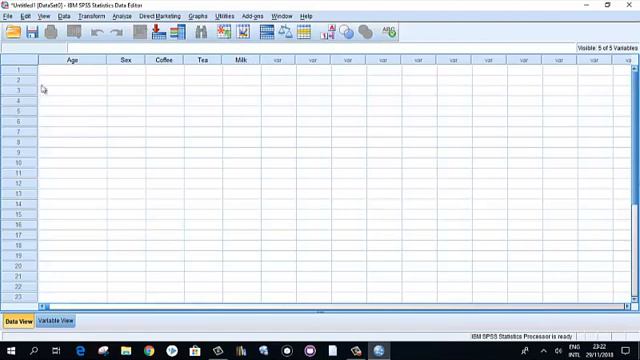The width and height of the screenshot is (640, 360).
Task: Click 'Visible: 5 of 5 Variables' text
Action: click(x=607, y=48)
